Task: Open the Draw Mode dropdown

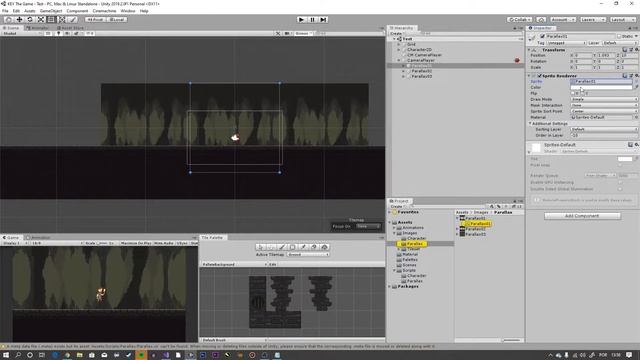Action: click(604, 99)
